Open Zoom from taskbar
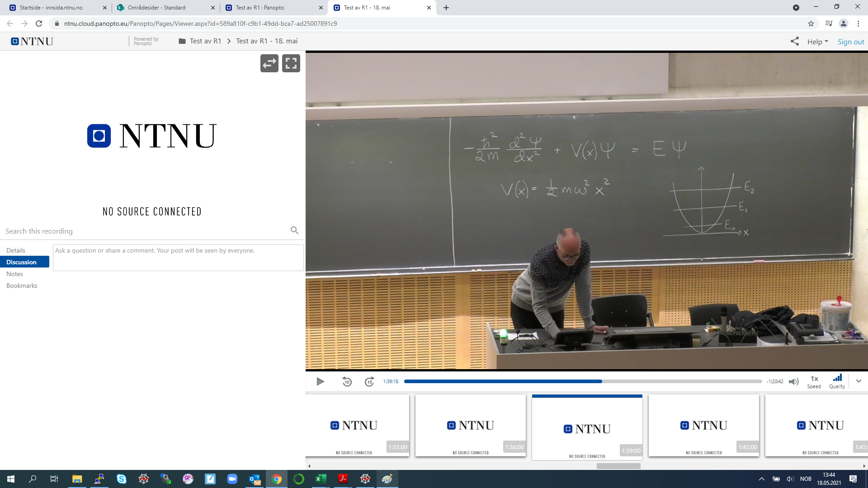The image size is (868, 488). click(x=232, y=479)
